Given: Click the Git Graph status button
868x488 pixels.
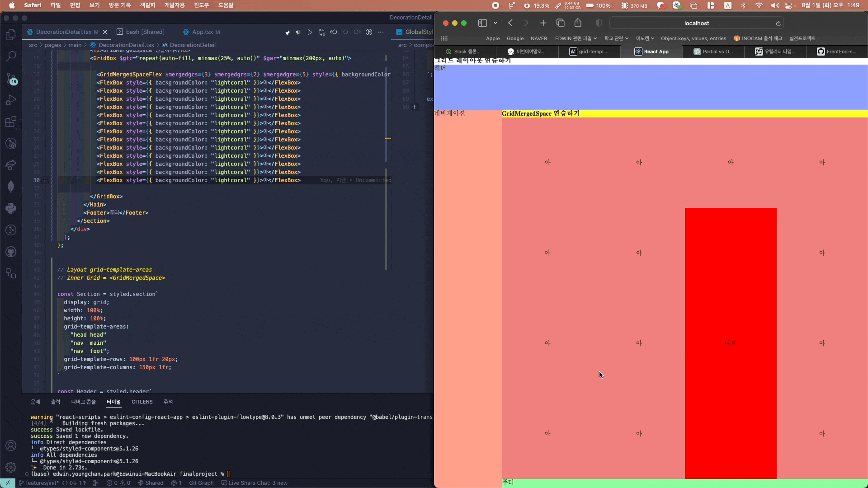Looking at the screenshot, I should pos(201,483).
